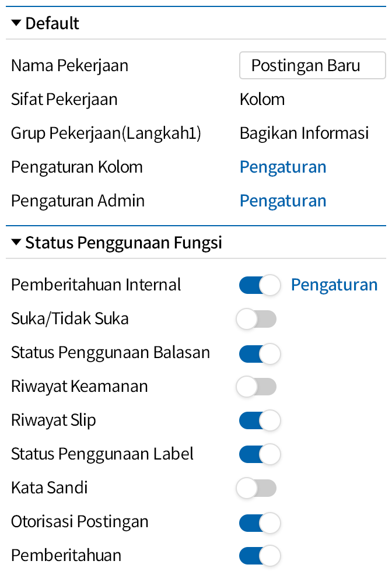Enable the Suka/Tidak Suka toggle
The image size is (392, 582).
click(257, 319)
